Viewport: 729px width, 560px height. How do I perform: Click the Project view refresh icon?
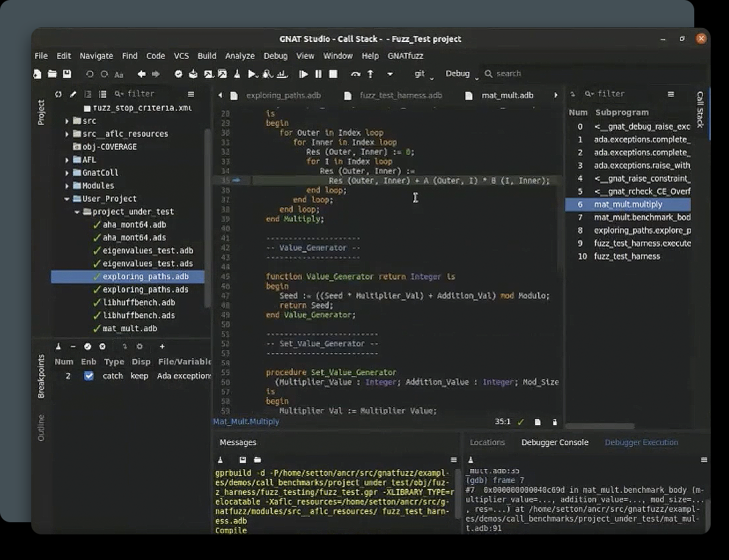58,94
